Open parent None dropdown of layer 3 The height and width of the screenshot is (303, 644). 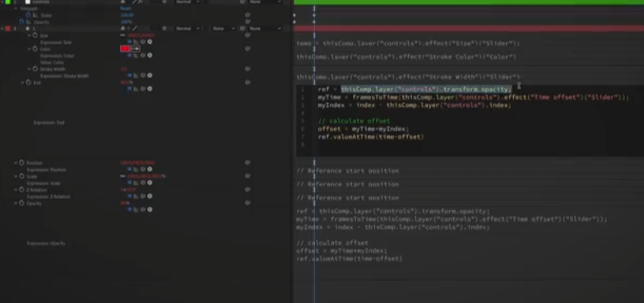tap(266, 29)
